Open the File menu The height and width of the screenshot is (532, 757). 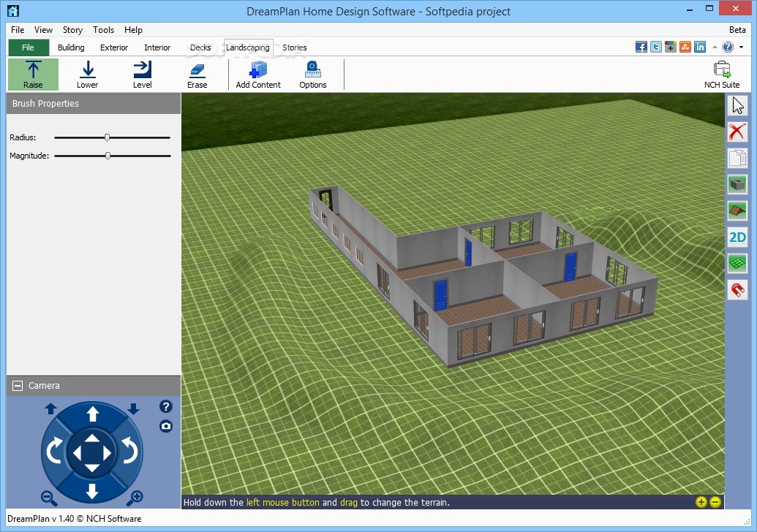point(18,30)
